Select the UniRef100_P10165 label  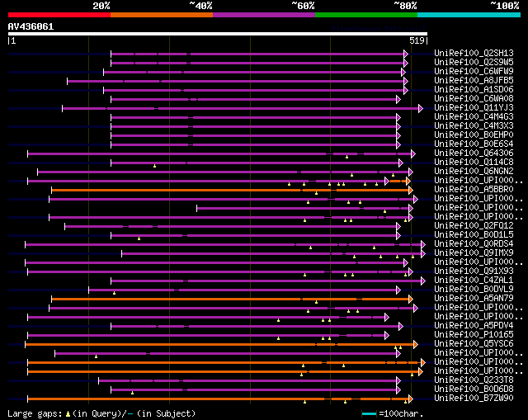[x=474, y=335]
